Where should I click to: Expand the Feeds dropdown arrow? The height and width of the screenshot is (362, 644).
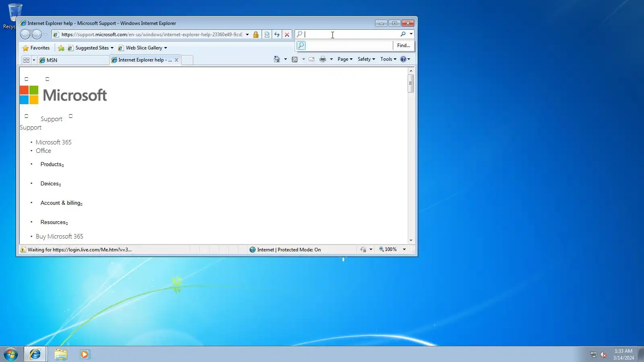pyautogui.click(x=303, y=59)
